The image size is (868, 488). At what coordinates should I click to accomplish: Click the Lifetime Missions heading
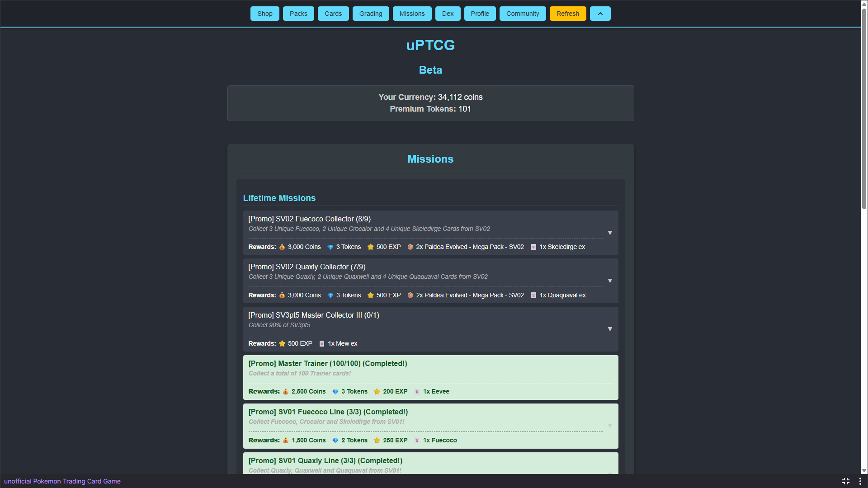[279, 198]
